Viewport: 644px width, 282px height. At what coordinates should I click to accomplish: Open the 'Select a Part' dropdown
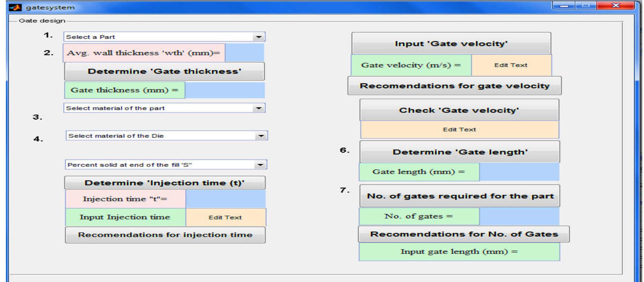(x=164, y=37)
